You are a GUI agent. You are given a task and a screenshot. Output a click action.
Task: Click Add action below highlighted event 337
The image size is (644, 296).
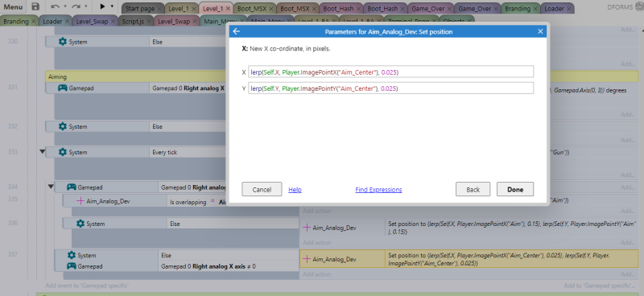pyautogui.click(x=316, y=274)
